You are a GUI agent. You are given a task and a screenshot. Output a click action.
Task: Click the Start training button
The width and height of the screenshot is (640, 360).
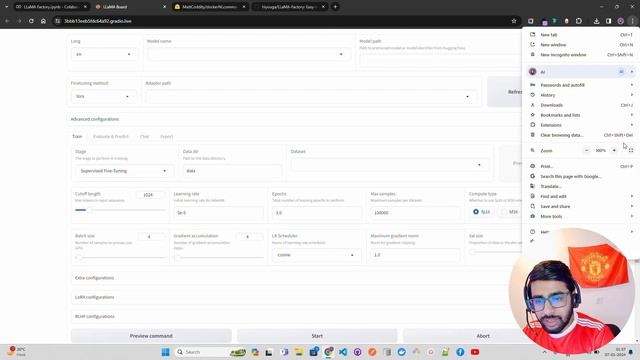point(317,336)
